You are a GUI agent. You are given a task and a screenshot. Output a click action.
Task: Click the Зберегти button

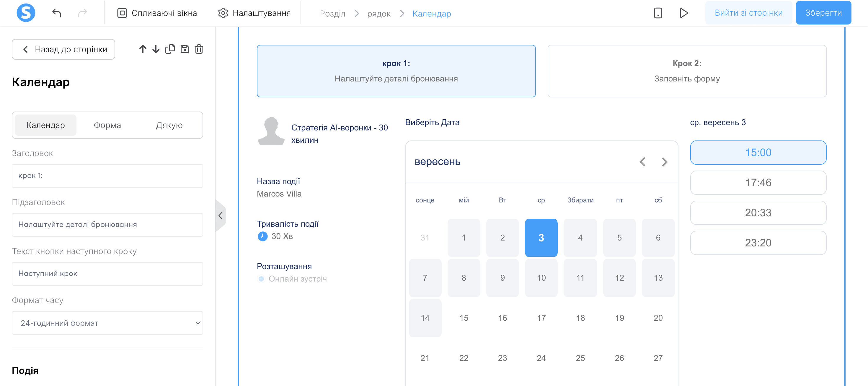pos(823,13)
